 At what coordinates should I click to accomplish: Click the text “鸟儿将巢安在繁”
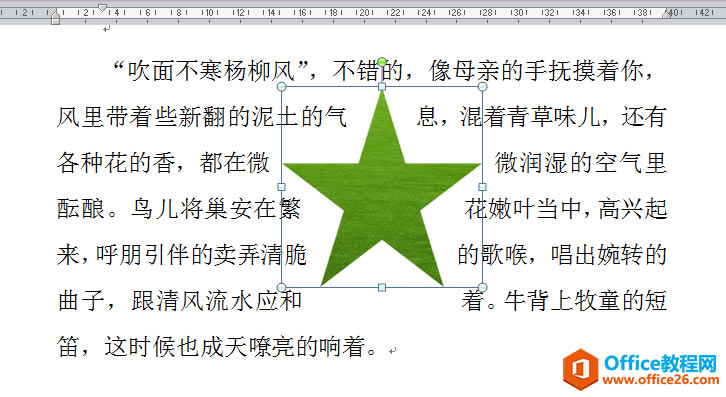(x=216, y=208)
